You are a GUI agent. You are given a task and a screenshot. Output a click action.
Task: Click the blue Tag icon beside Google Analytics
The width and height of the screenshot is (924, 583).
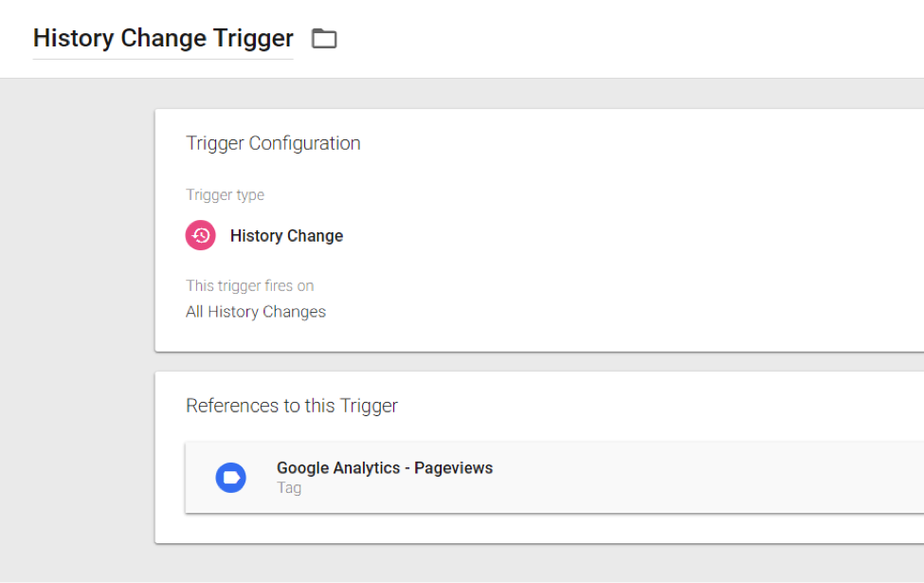(231, 477)
